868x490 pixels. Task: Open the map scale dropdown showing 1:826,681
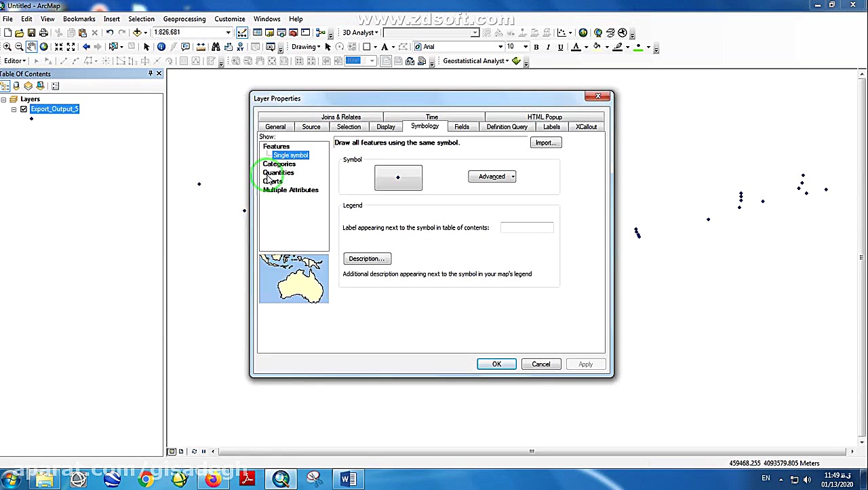229,32
